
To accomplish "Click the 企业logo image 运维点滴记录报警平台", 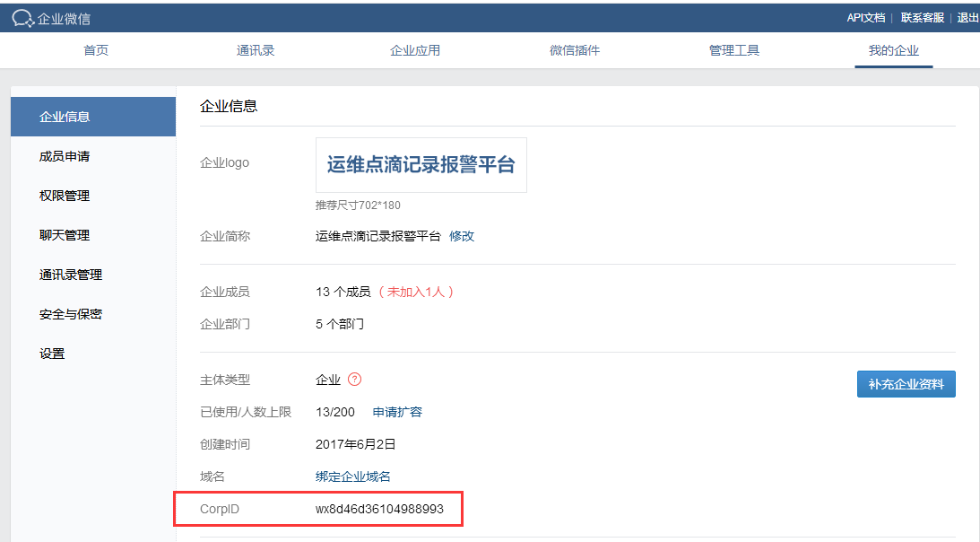I will pos(421,164).
